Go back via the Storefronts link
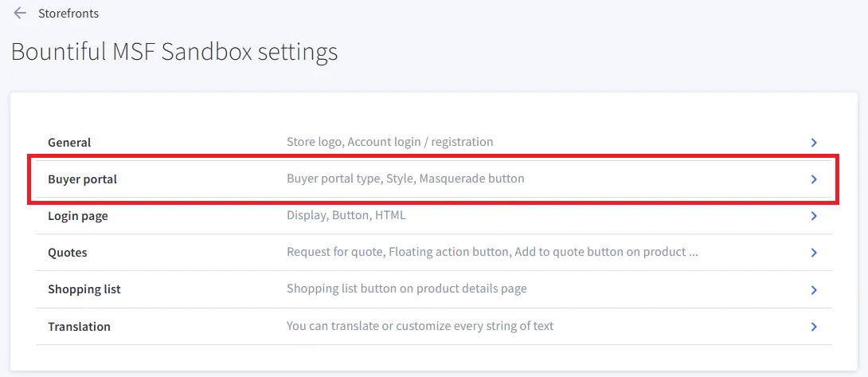This screenshot has width=868, height=377. pyautogui.click(x=68, y=14)
